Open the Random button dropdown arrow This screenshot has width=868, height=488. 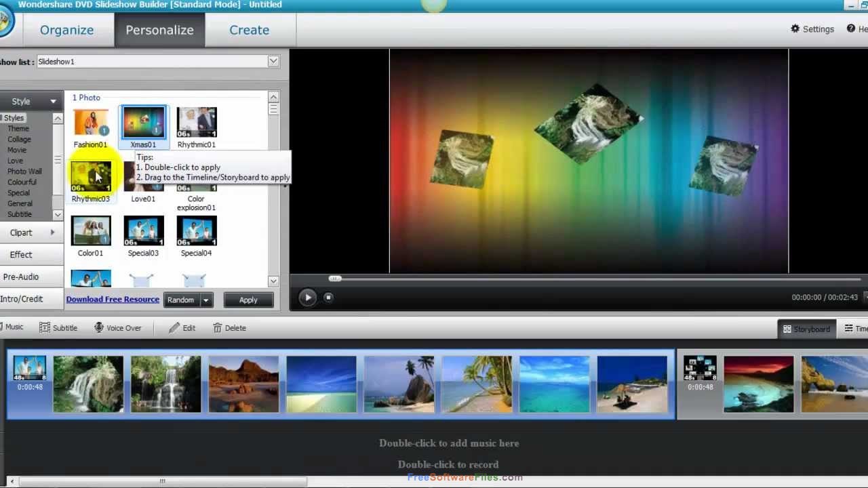(x=205, y=300)
